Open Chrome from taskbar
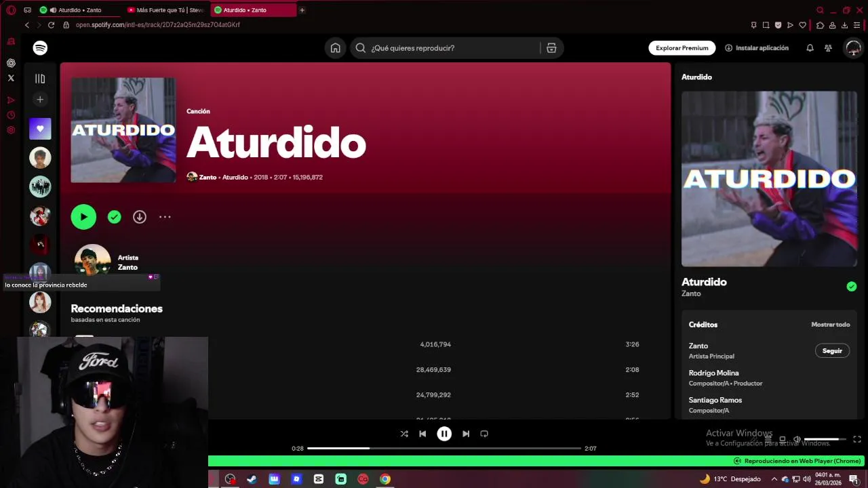 click(385, 479)
